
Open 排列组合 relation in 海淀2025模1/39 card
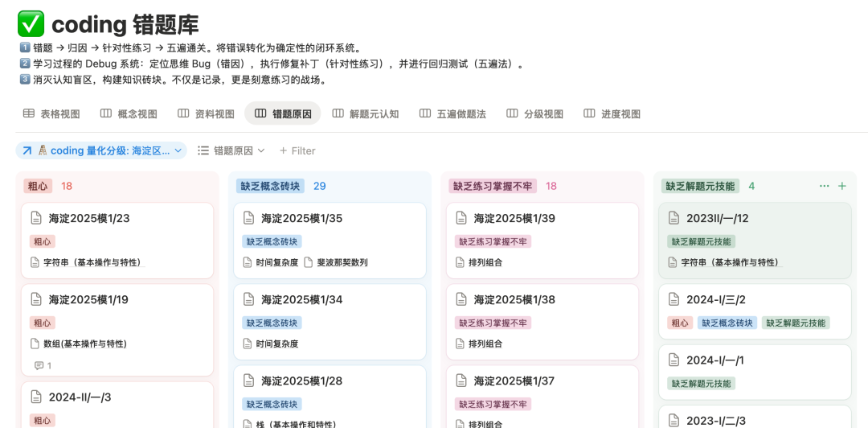tap(479, 262)
